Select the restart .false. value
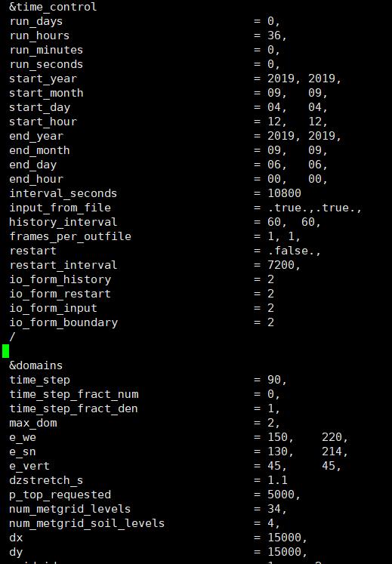This screenshot has height=564, width=392. click(294, 251)
